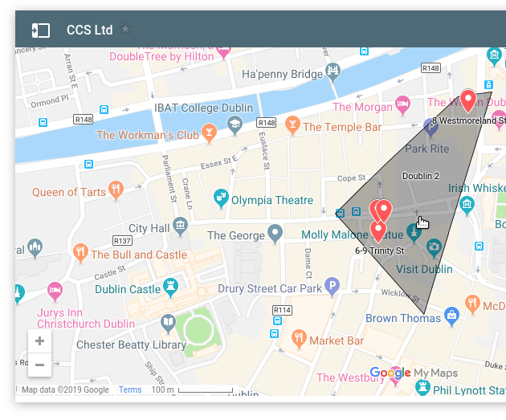
Task: Click the Ha'penny Bridge marker icon
Action: point(333,72)
